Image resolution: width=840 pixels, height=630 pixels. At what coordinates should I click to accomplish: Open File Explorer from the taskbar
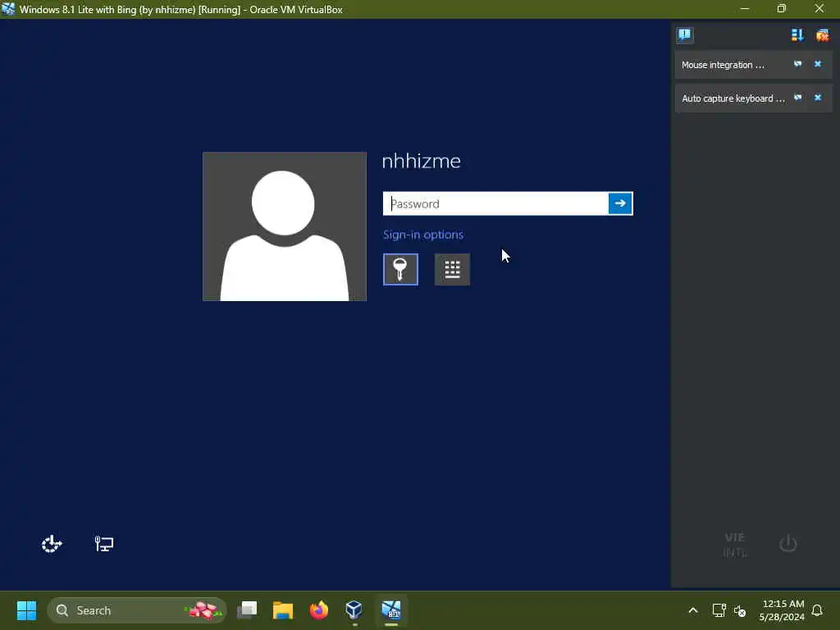(x=283, y=610)
